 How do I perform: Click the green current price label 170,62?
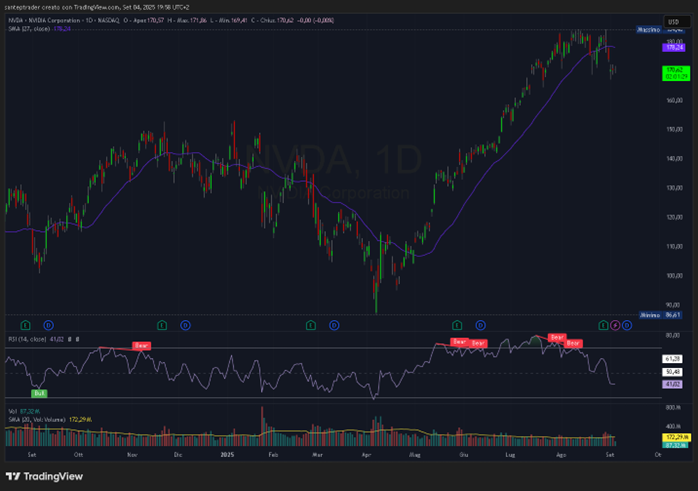pos(676,73)
